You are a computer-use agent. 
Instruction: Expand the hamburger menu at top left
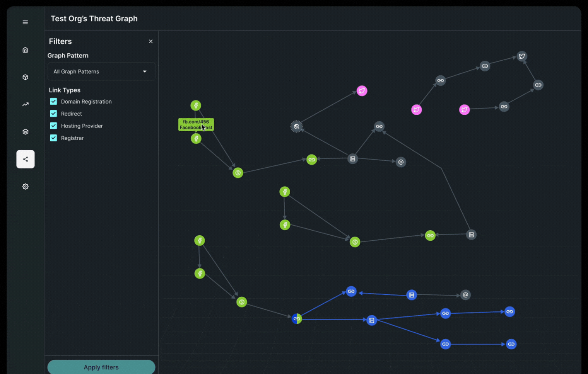pos(25,22)
